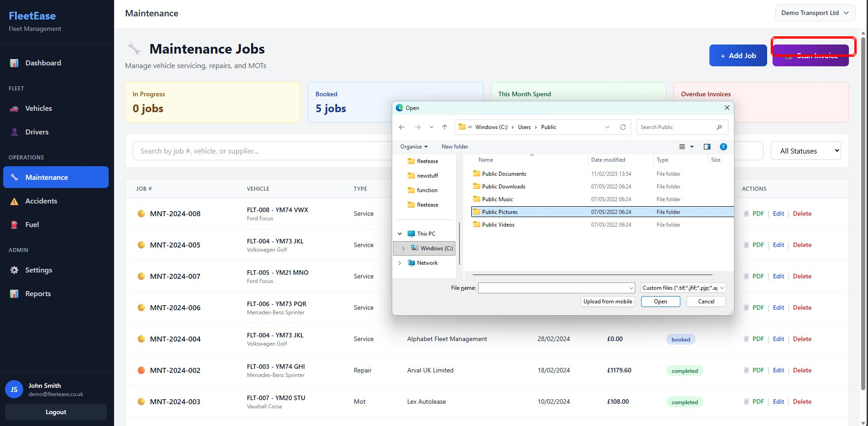The height and width of the screenshot is (426, 868).
Task: Open the All Statuses dropdown
Action: click(x=805, y=150)
